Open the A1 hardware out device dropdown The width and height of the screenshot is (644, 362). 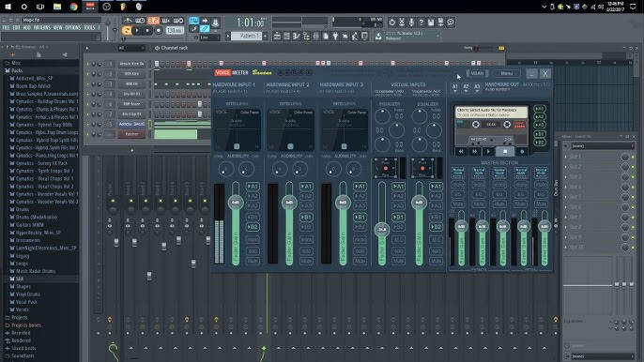tap(454, 88)
